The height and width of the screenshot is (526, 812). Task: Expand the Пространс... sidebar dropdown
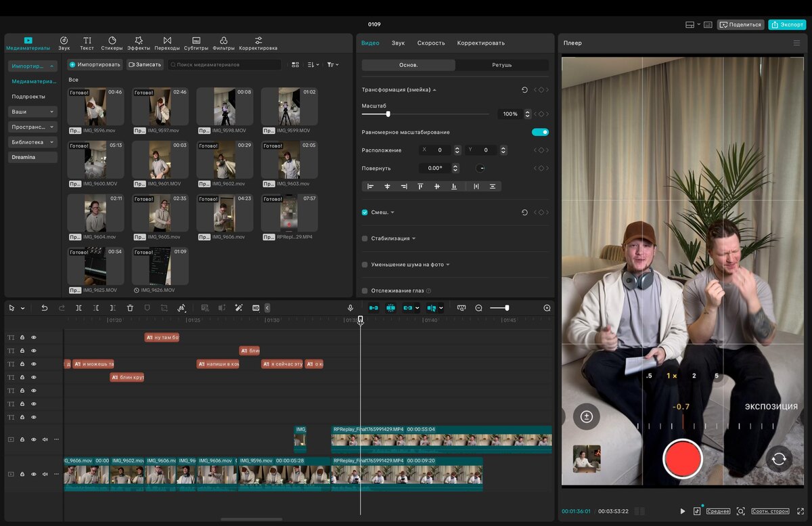click(32, 127)
